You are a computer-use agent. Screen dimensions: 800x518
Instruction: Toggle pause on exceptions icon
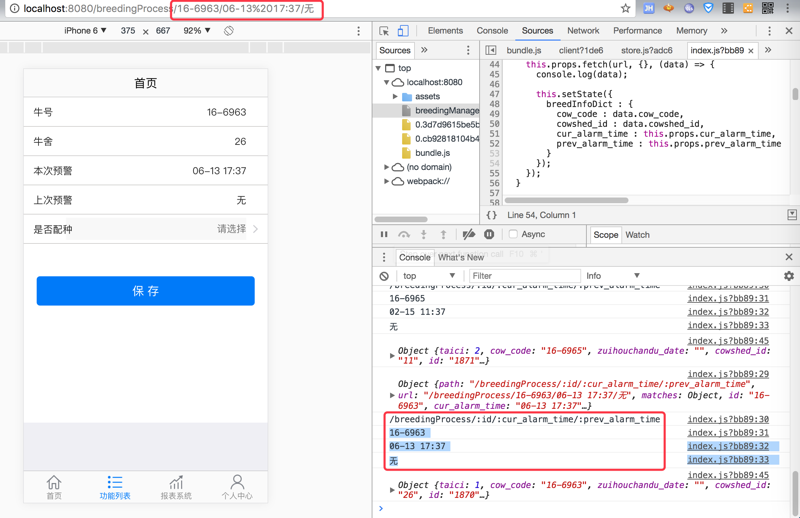coord(489,234)
